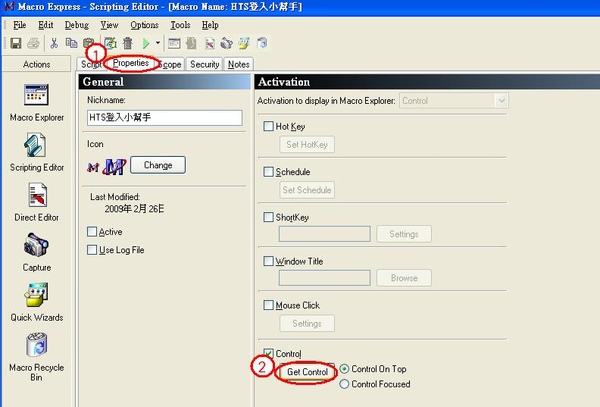Click the Set Schedule button
The image size is (600, 407).
click(x=307, y=190)
